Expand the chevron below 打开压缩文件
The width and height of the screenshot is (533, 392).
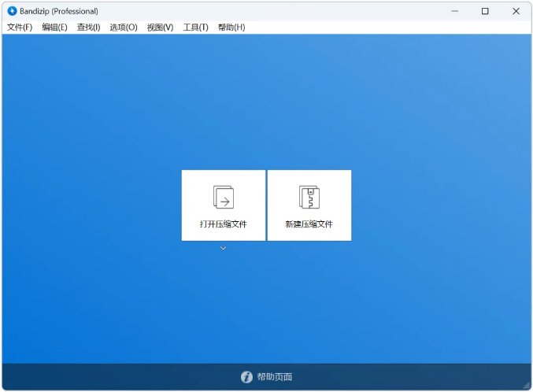coord(223,248)
